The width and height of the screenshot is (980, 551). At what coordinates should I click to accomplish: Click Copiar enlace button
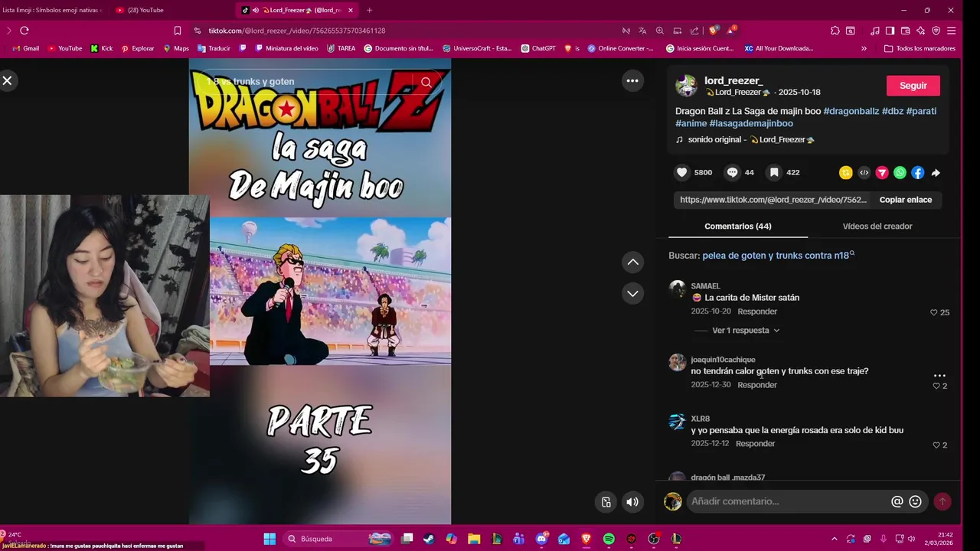point(906,200)
